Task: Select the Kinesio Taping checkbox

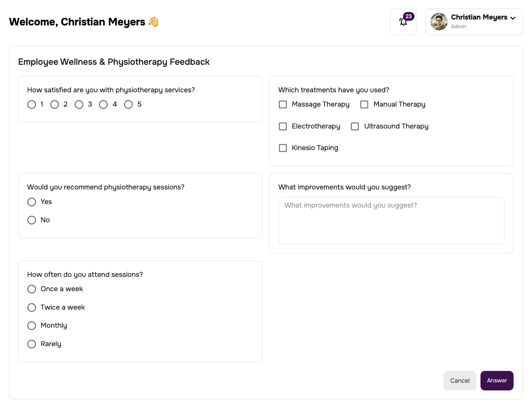Action: click(x=283, y=148)
